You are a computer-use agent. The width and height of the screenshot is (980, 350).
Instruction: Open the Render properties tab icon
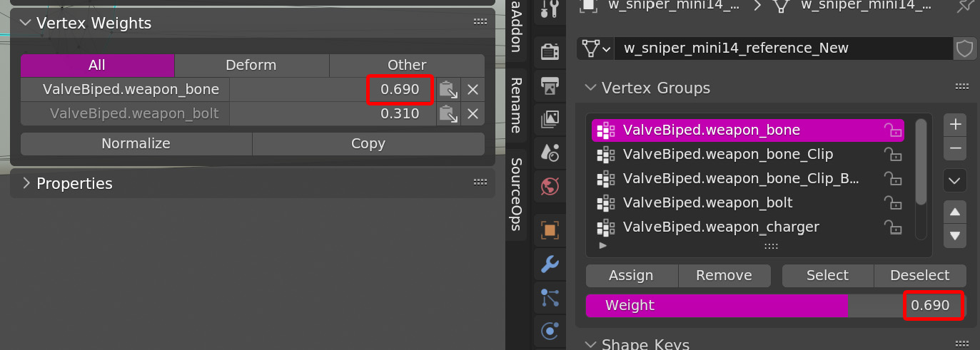550,52
